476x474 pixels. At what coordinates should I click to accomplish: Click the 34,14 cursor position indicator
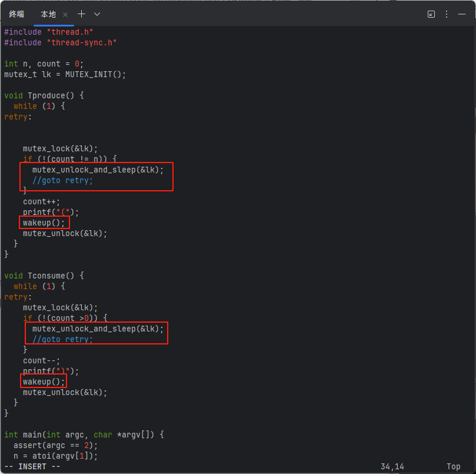[392, 466]
